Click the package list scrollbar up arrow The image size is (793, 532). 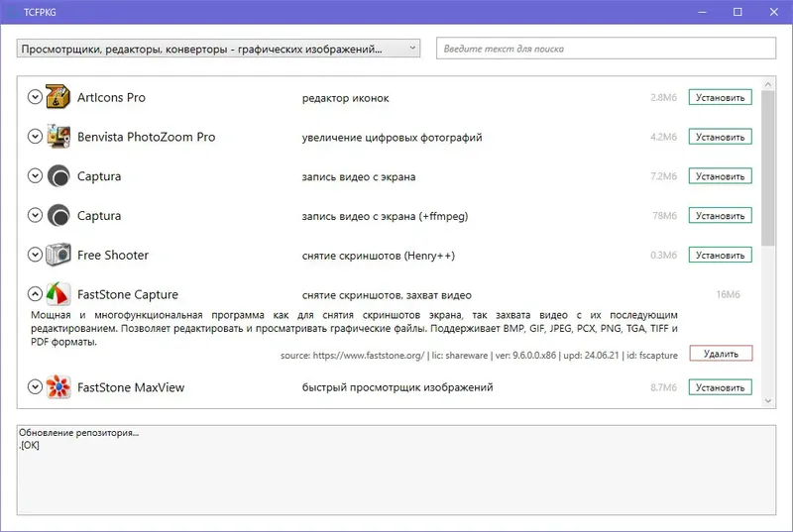[767, 84]
